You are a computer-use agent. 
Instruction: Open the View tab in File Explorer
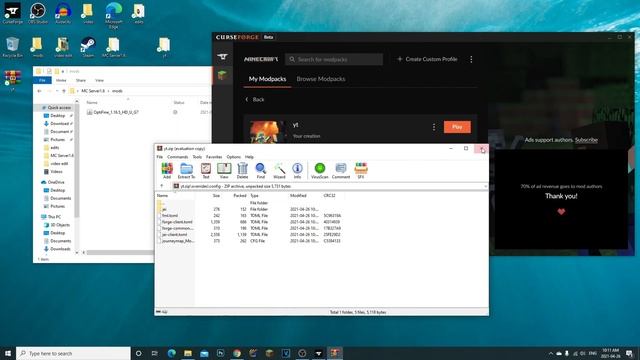pos(99,80)
